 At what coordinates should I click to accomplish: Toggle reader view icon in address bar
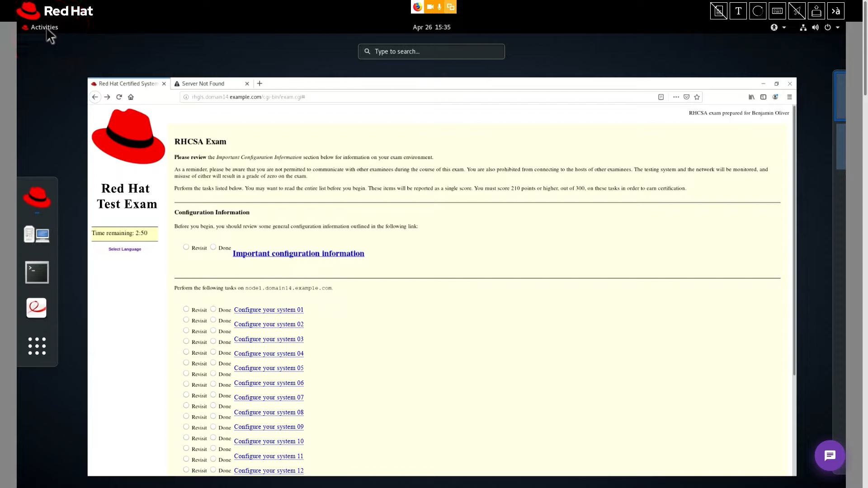[661, 97]
